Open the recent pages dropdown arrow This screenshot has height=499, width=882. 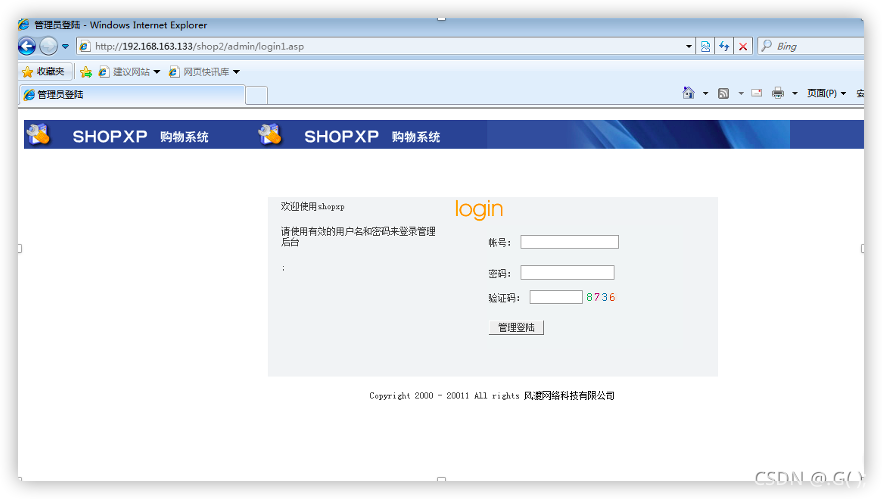65,46
